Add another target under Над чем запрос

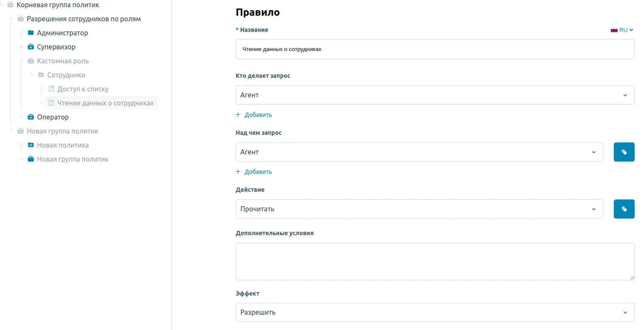254,172
